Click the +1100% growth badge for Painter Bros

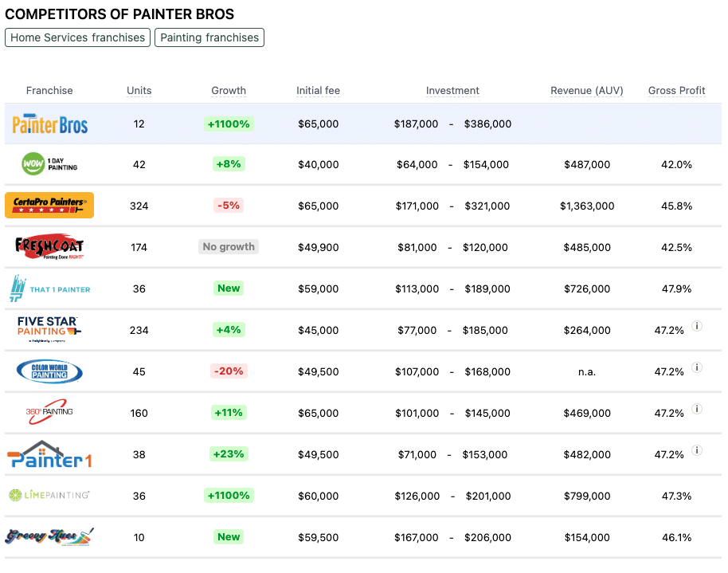[x=229, y=124]
